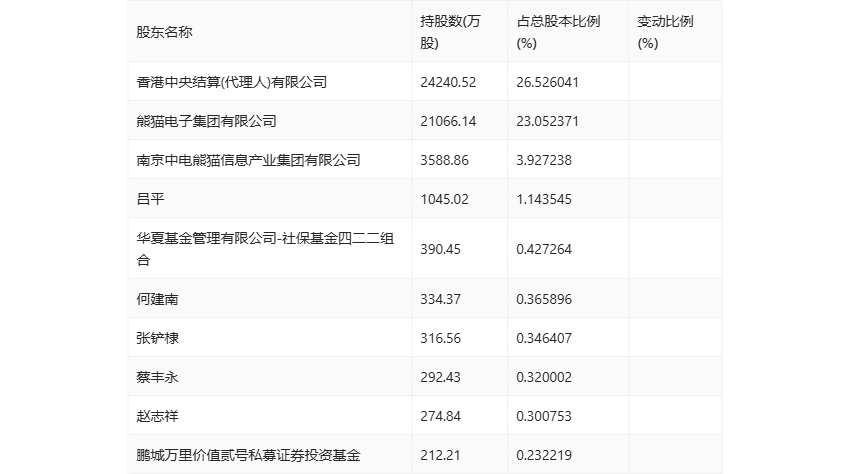Select shareholder 赵志祥

point(157,416)
